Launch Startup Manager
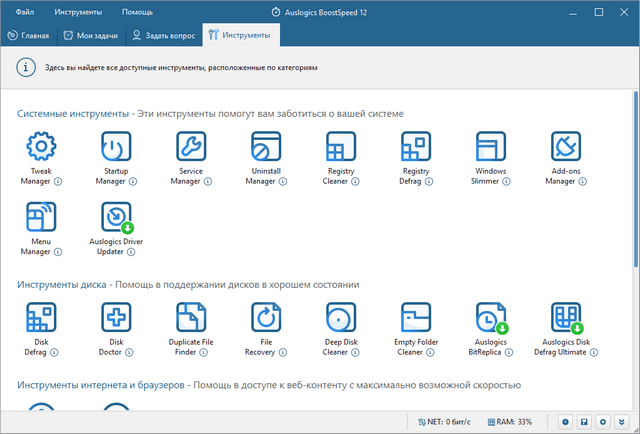640x434 pixels. pos(116,146)
